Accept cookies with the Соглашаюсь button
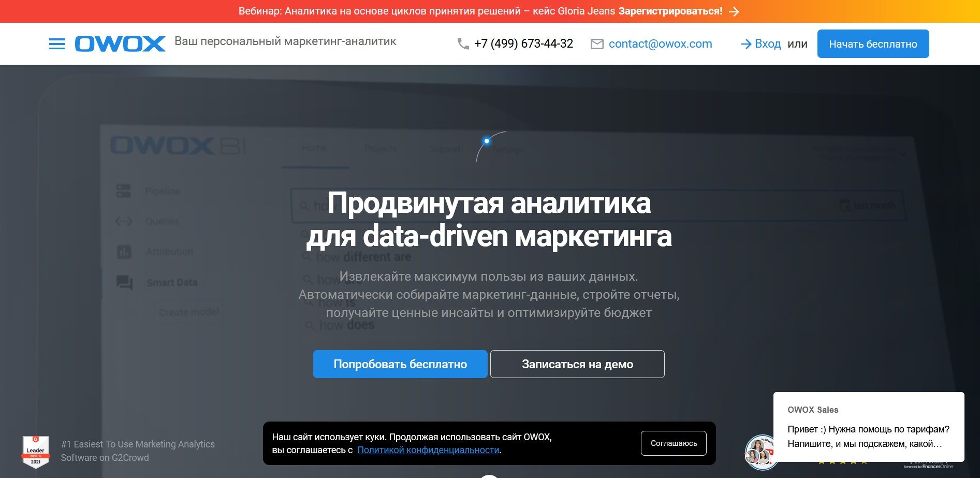Screen dimensions: 980x478 click(674, 443)
